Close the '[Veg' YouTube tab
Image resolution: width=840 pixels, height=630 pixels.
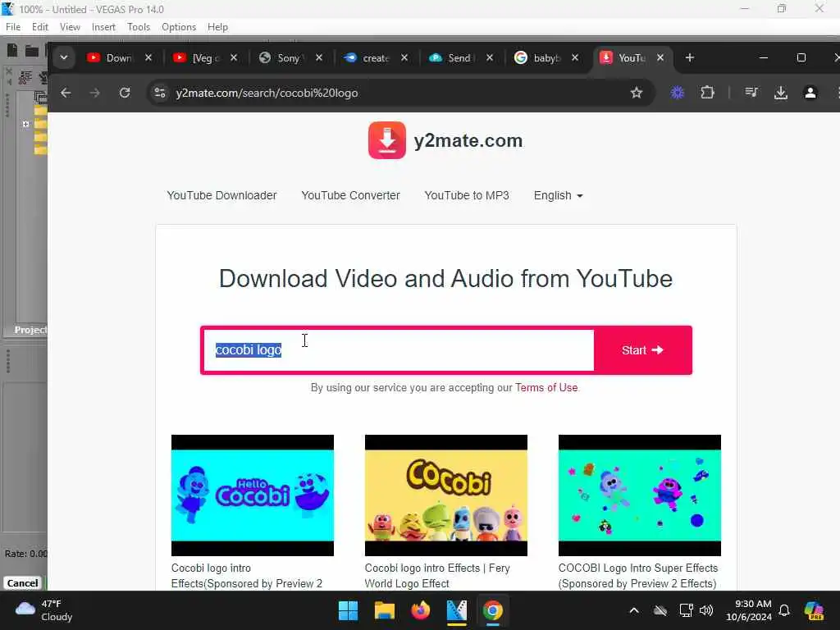coord(234,57)
